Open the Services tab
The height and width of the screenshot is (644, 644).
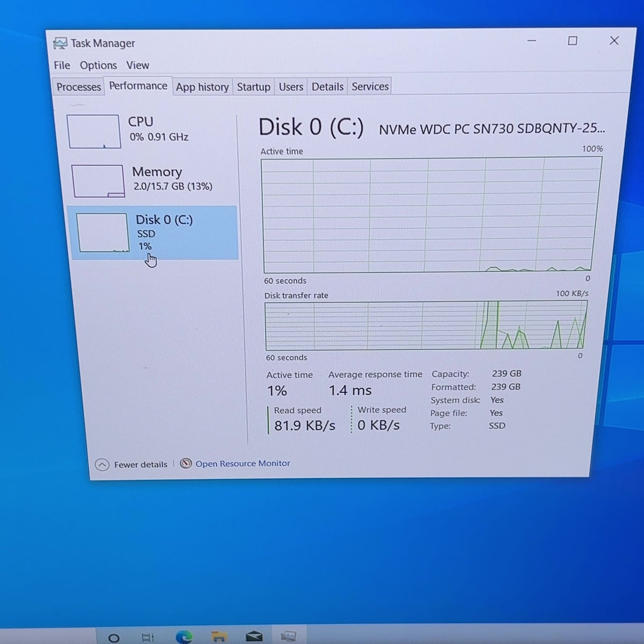pos(370,86)
